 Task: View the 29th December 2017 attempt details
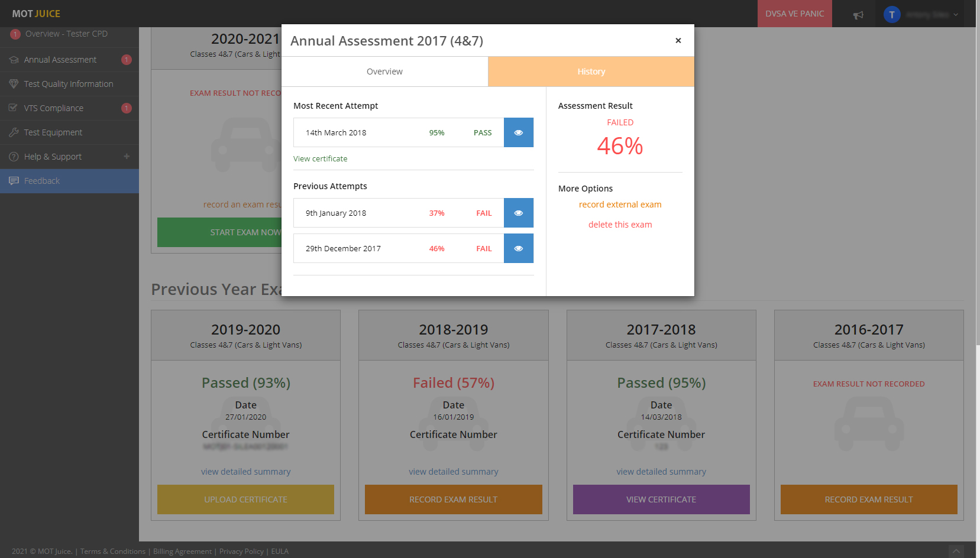(x=518, y=248)
